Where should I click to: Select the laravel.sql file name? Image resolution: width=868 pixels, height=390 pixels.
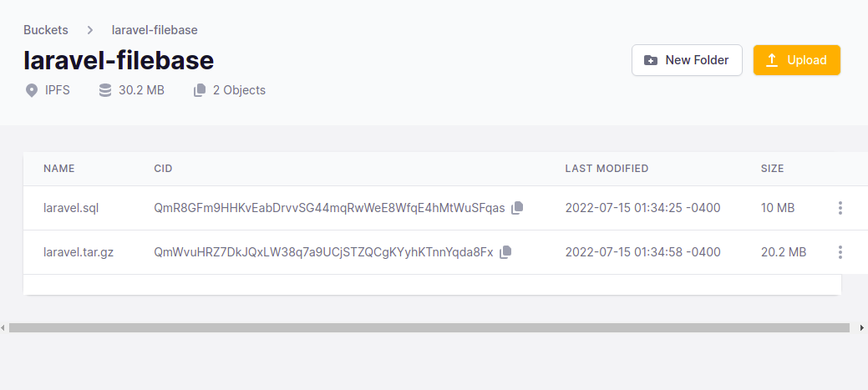(71, 208)
